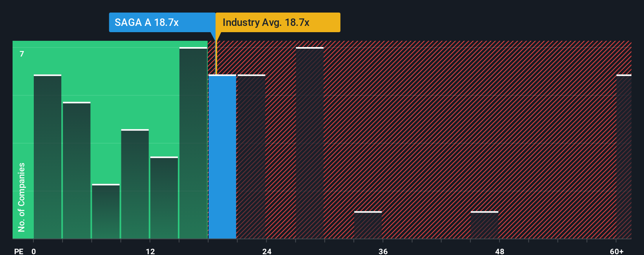Select the tallest green bar just before the blue bar

coord(193,143)
